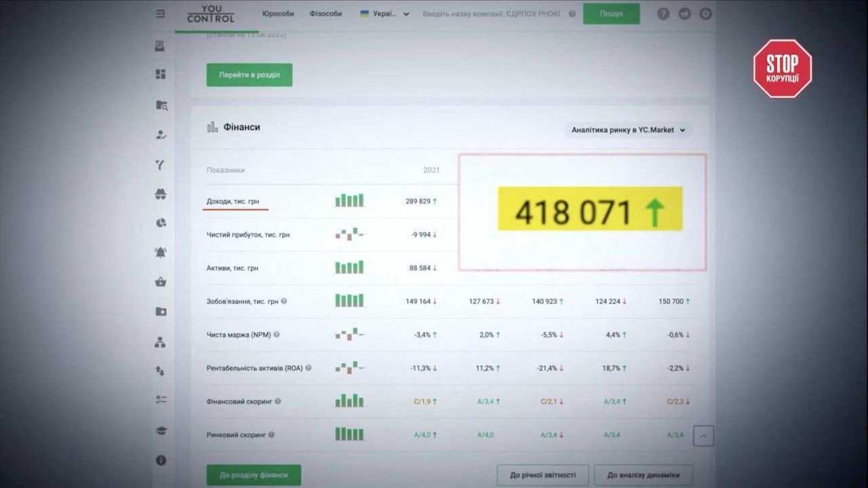
Task: Click the Чистий прибуток sparkline chart
Action: [x=349, y=234]
